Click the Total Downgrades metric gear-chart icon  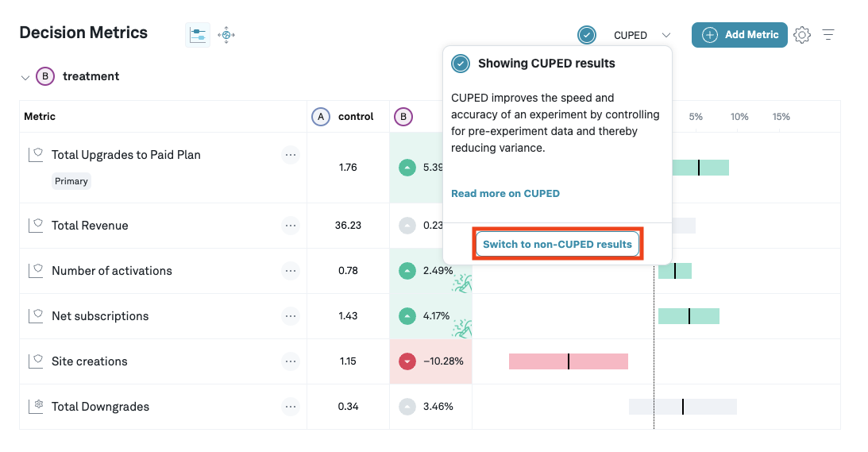pos(36,407)
